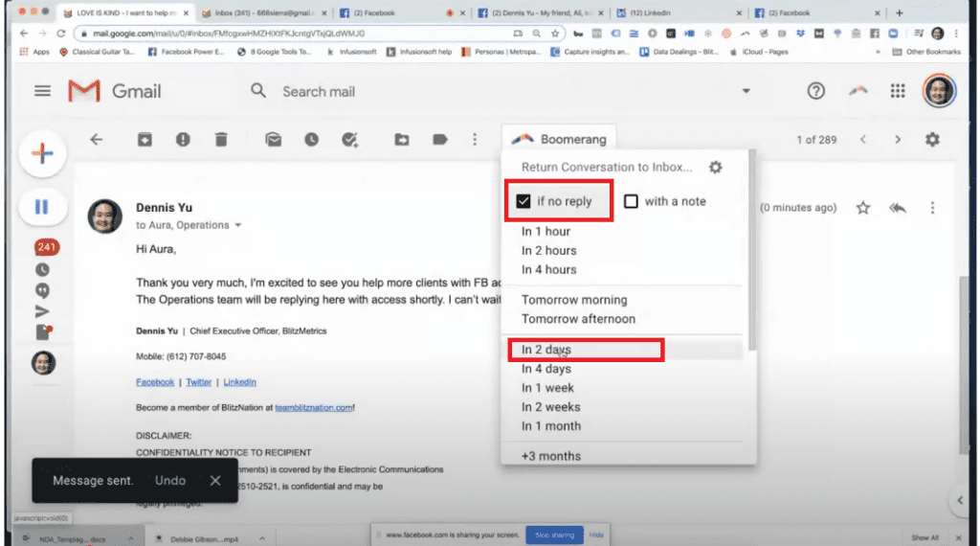Open the inbox 241 unread badge
The width and height of the screenshot is (980, 546).
click(x=46, y=247)
